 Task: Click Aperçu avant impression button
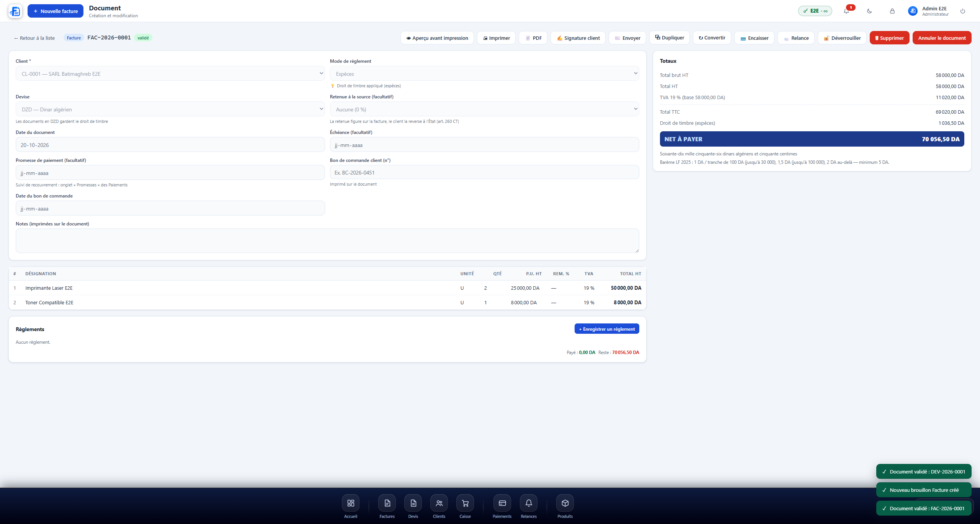pyautogui.click(x=437, y=38)
